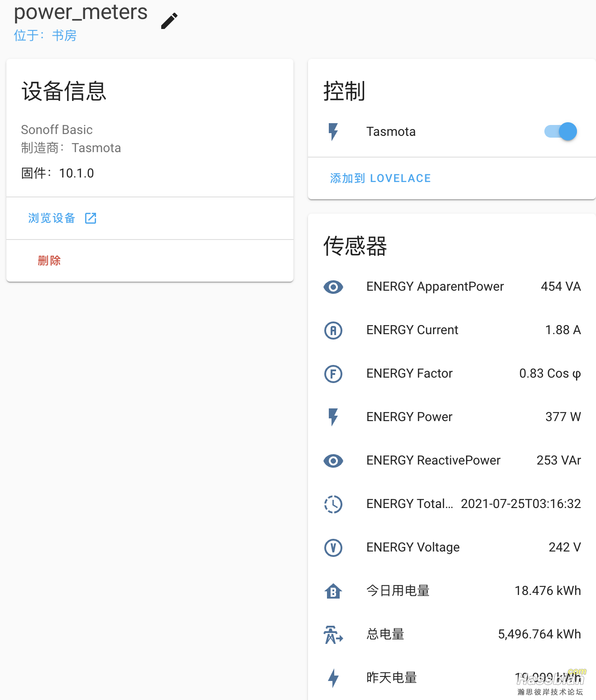Add controls with 添加到 LOVELACE
Screen dimensions: 596x700
380,178
